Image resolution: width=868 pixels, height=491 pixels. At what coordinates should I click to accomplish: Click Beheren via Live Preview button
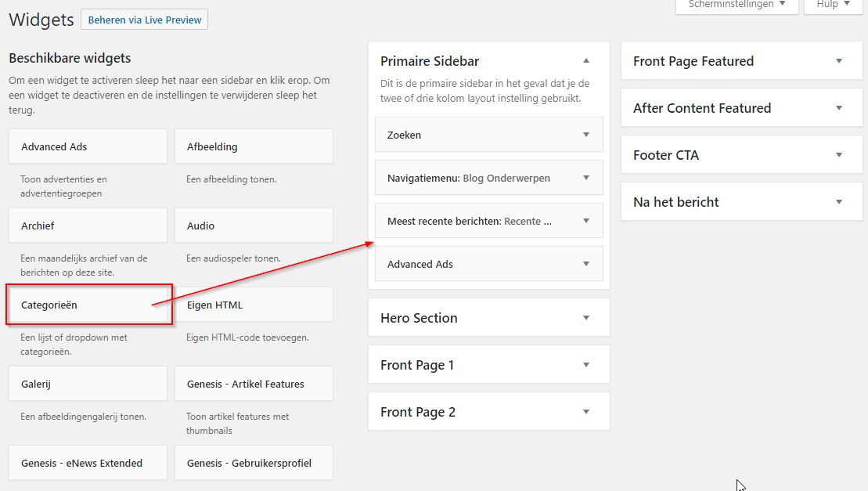(145, 20)
